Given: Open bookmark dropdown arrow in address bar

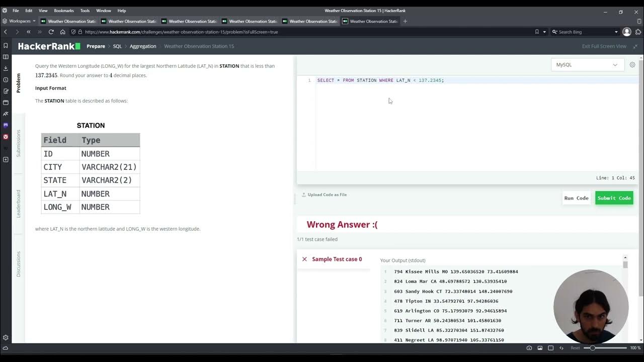Looking at the screenshot, I should click(544, 32).
